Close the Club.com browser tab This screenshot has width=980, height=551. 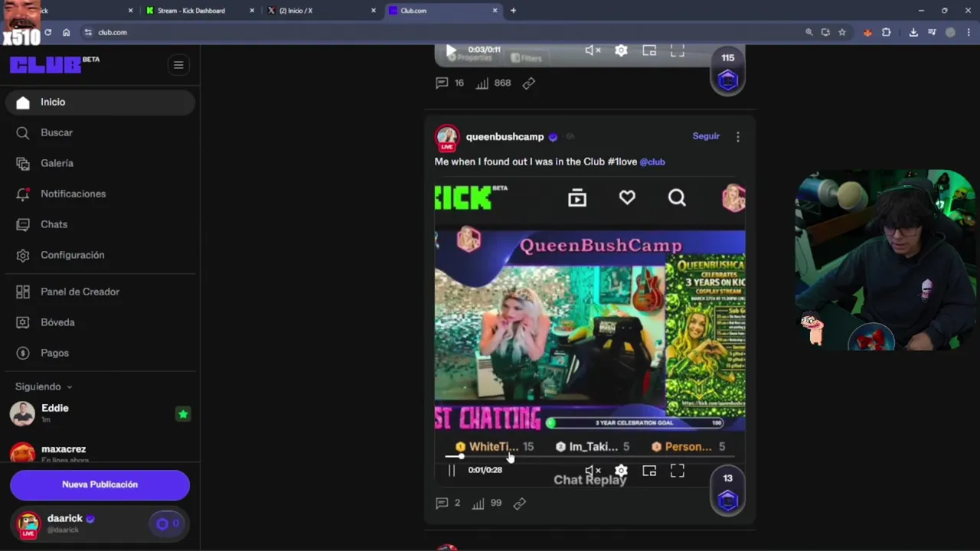495,11
